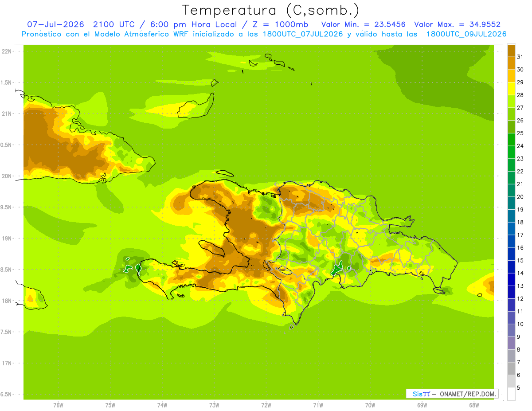Click the blue colorbar segment between 15 and 16

(511, 254)
